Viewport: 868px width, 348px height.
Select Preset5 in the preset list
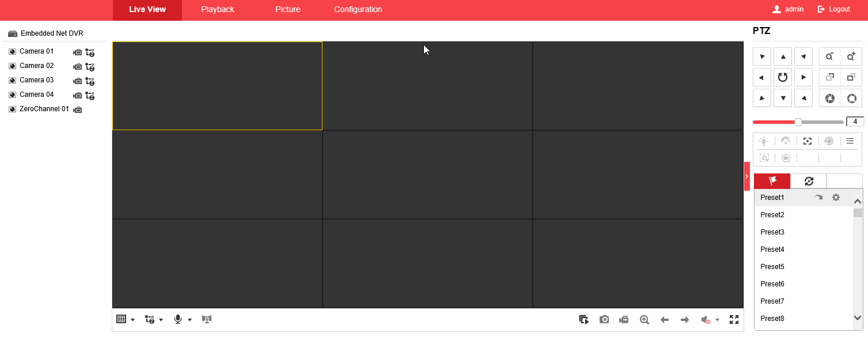[772, 267]
